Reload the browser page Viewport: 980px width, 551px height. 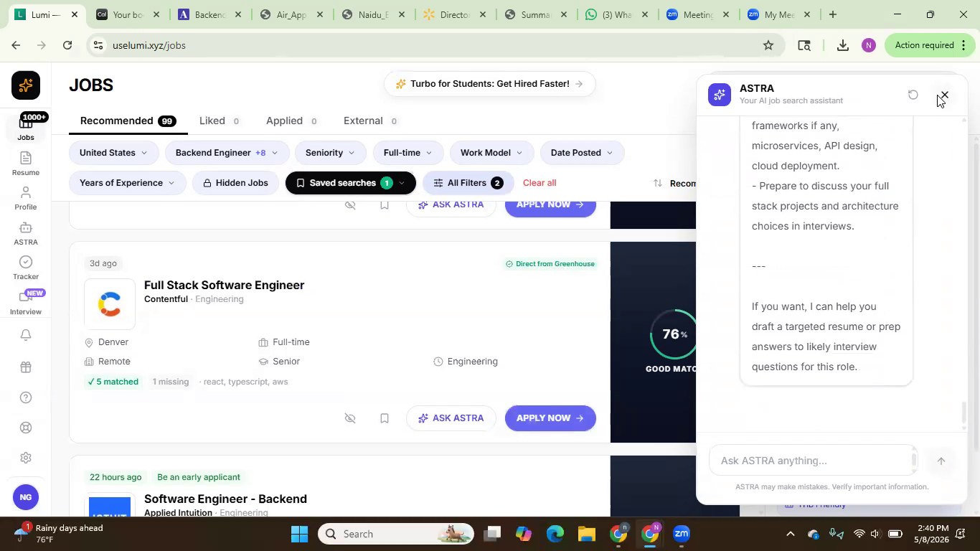[x=67, y=45]
